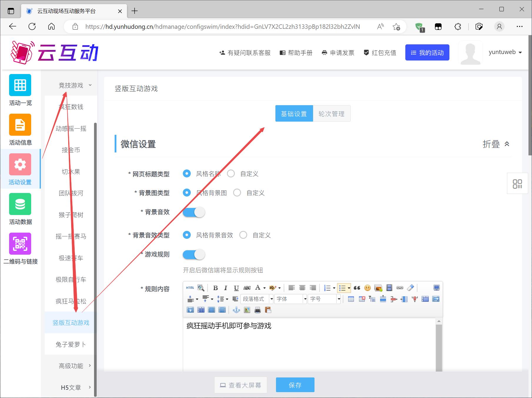Click in the 规则内容 editor text area

[309, 344]
